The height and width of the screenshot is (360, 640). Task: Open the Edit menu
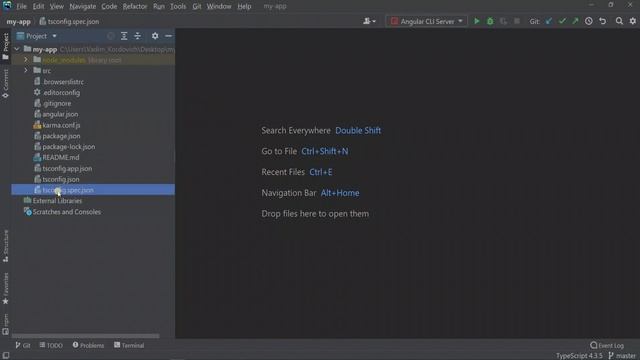coord(38,7)
